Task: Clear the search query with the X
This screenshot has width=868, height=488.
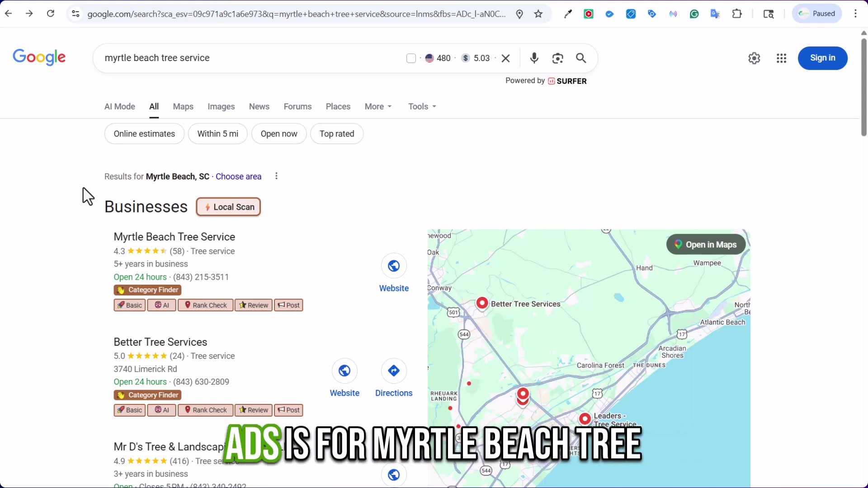Action: click(506, 58)
